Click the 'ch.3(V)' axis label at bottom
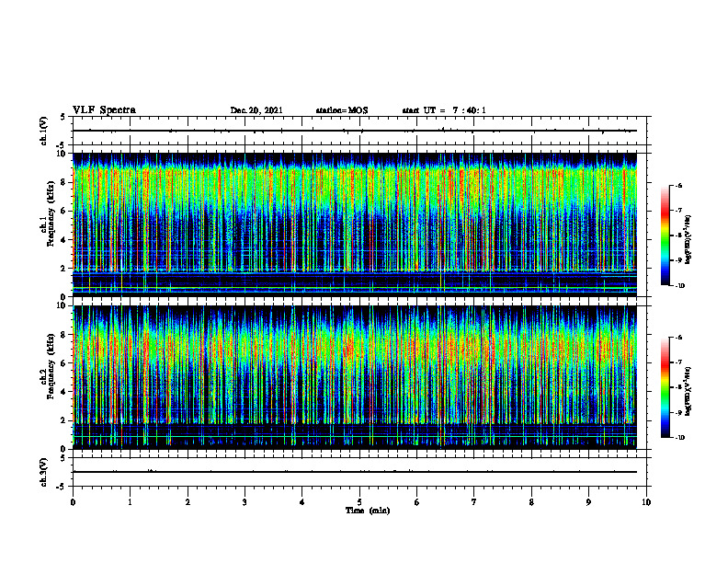This screenshot has height=563, width=728. (44, 472)
